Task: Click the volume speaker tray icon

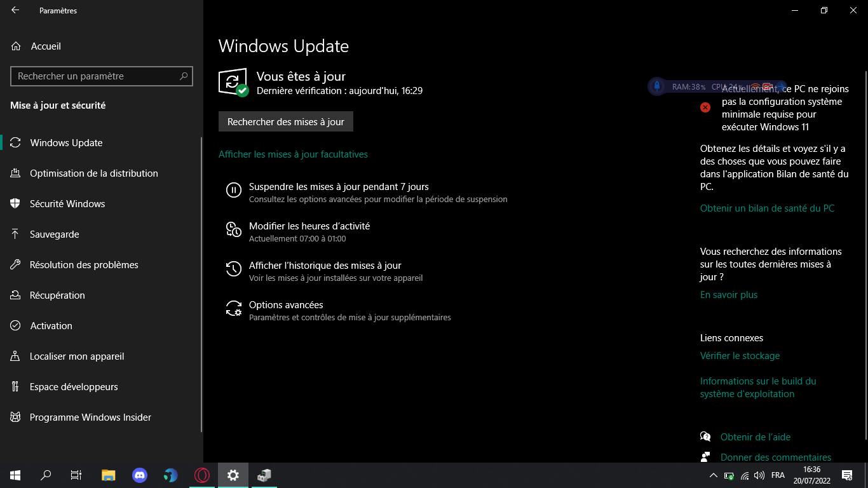Action: point(759,475)
